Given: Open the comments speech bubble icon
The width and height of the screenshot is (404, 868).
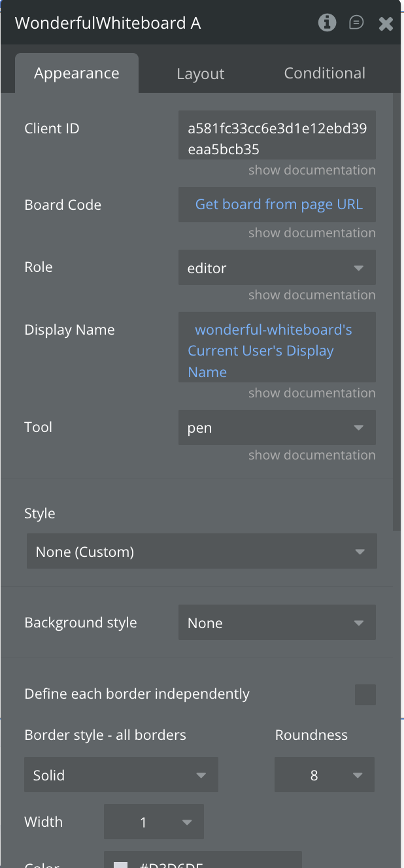Looking at the screenshot, I should pos(356,23).
